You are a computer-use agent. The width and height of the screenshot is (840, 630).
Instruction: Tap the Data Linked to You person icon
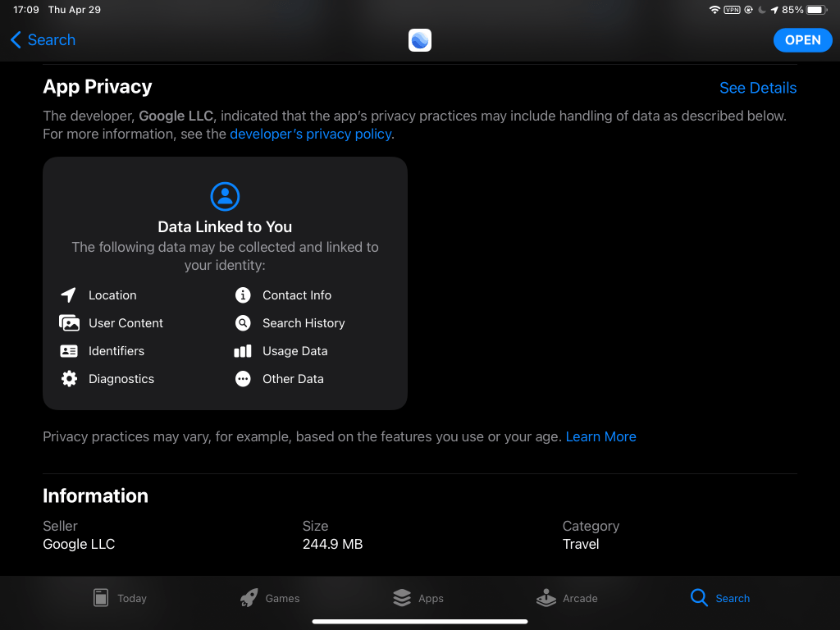pos(225,196)
